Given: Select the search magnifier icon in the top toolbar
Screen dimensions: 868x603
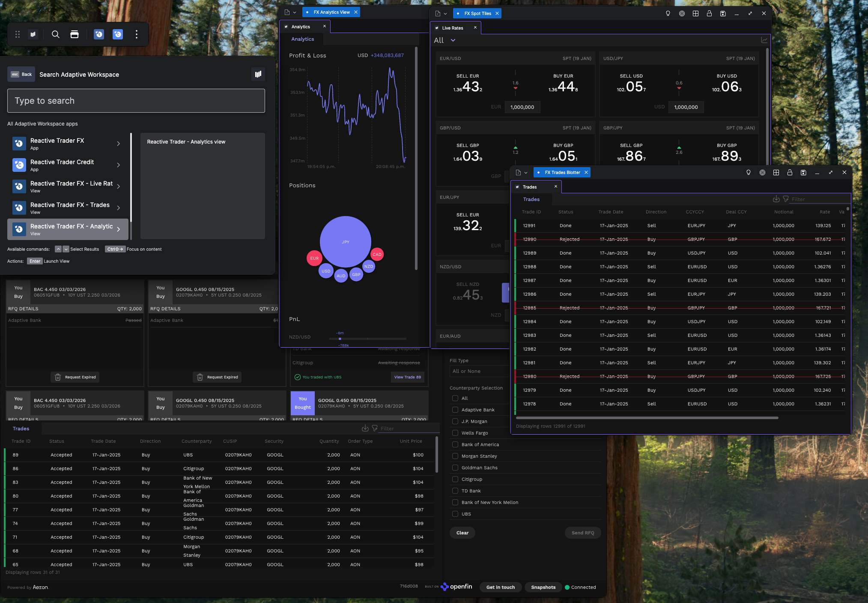Looking at the screenshot, I should 56,34.
